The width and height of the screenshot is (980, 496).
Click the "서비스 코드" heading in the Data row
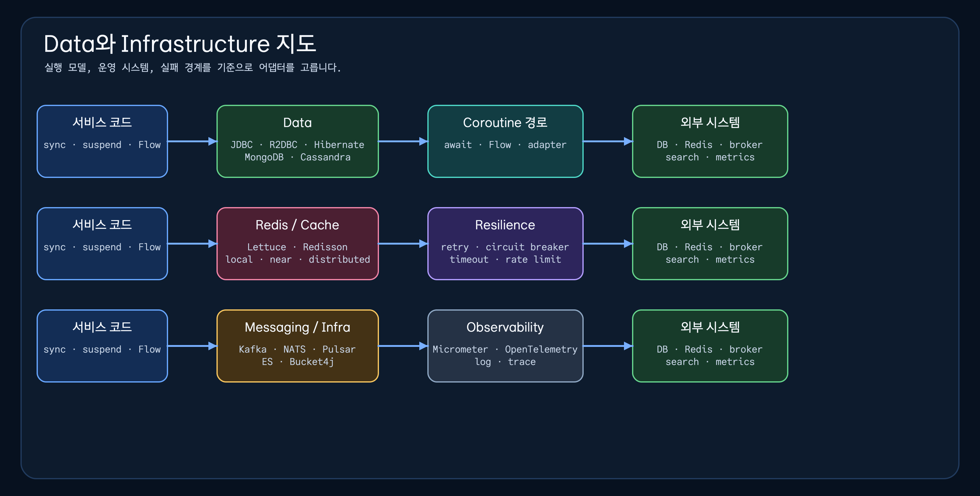[102, 122]
